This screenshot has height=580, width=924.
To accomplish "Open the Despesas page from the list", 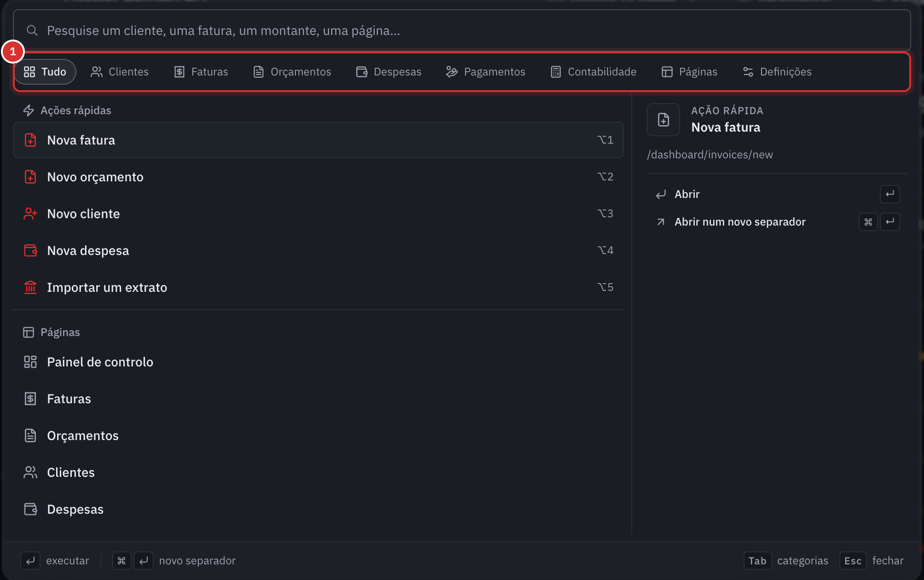I will (318, 509).
